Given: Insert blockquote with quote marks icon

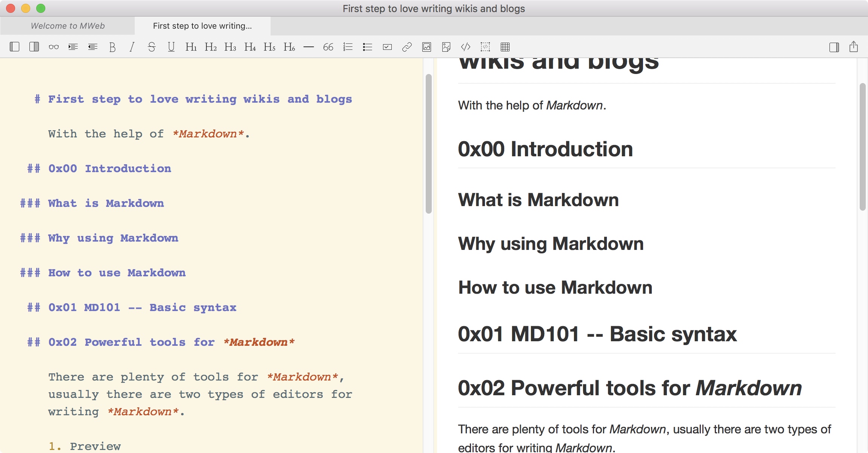Looking at the screenshot, I should click(x=328, y=47).
